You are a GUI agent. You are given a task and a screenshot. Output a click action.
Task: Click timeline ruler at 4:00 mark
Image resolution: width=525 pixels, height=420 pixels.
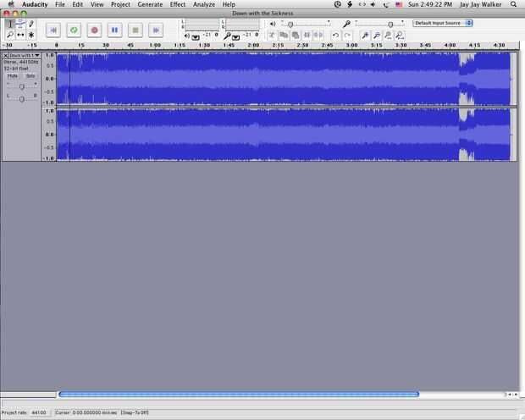450,45
